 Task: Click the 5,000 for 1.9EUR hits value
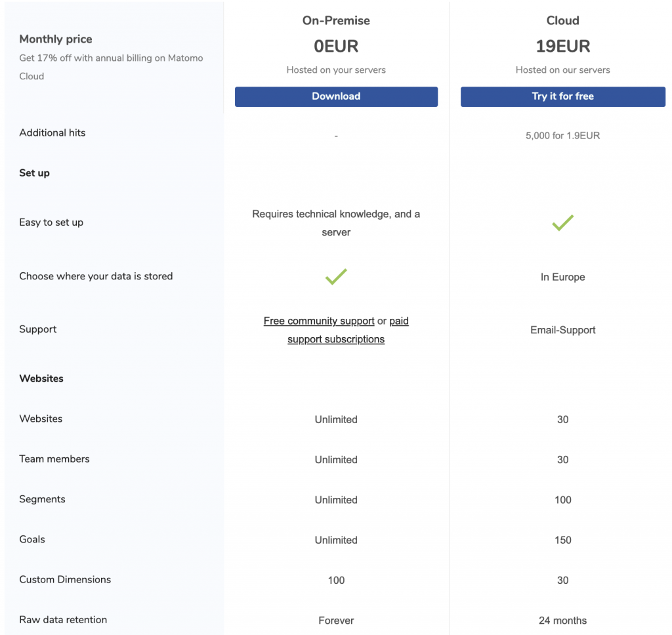click(562, 136)
